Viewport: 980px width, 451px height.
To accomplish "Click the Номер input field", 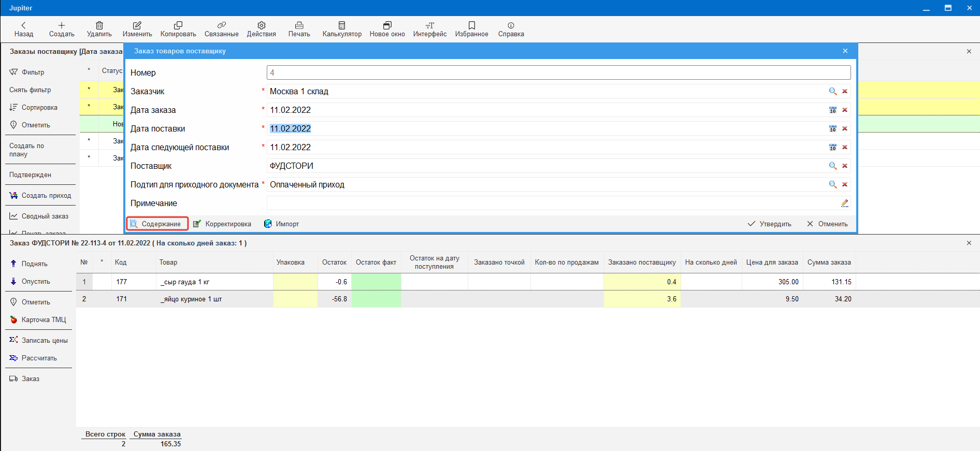I will pos(558,72).
